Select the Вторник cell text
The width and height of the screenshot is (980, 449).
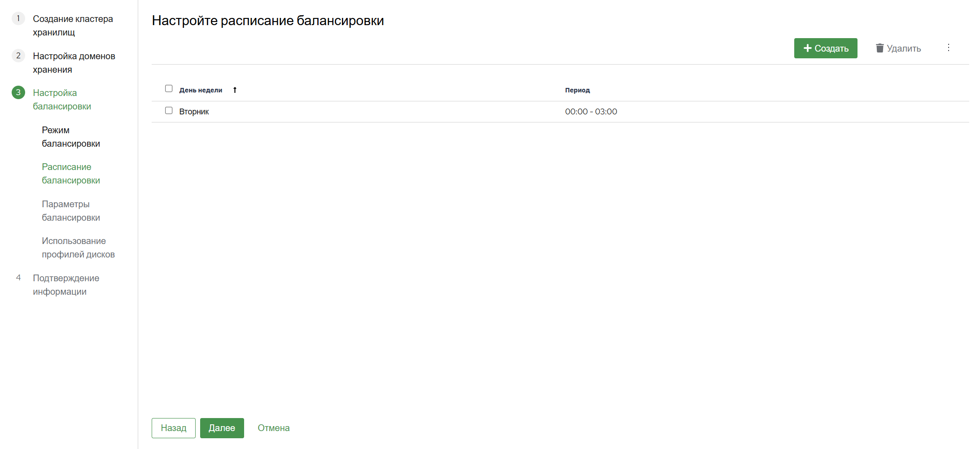[194, 112]
